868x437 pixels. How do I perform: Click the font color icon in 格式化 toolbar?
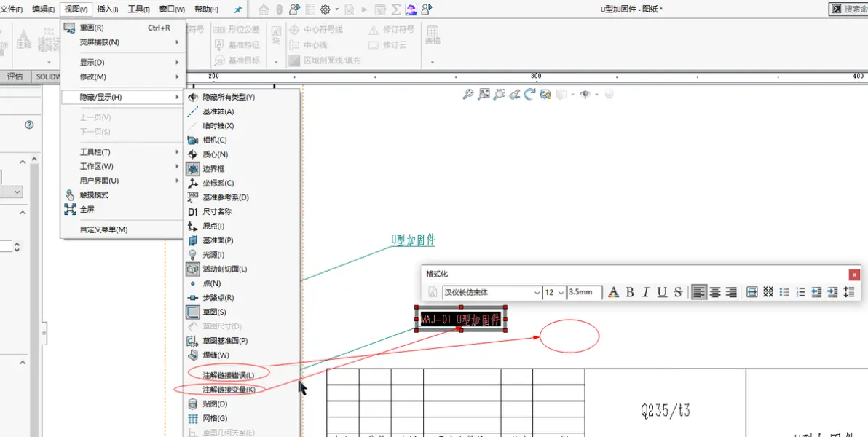613,292
